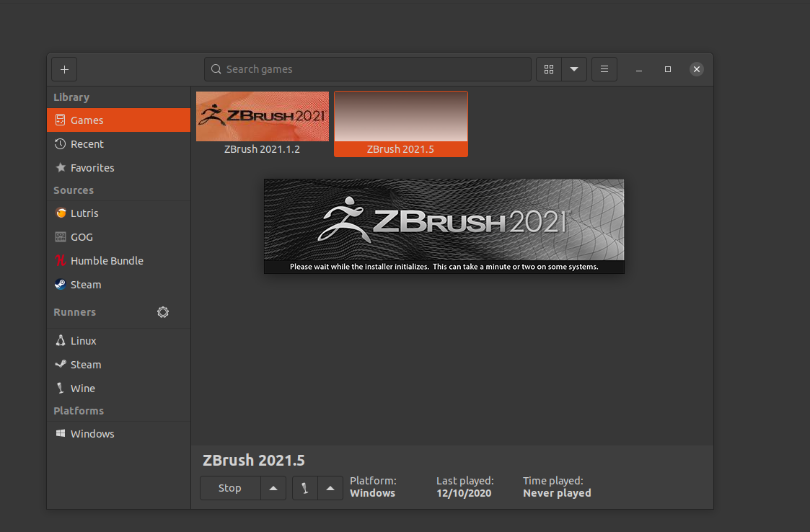Image resolution: width=810 pixels, height=532 pixels.
Task: Click the Steam icon under Runners
Action: (61, 363)
